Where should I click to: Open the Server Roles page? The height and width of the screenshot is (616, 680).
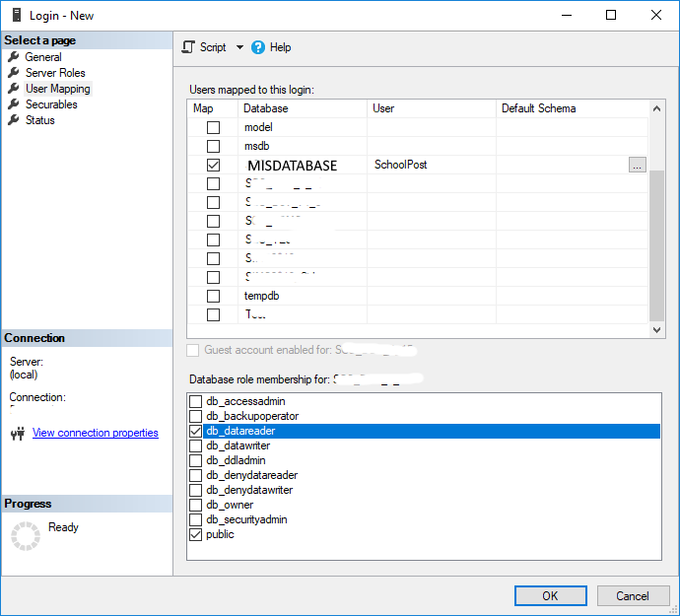55,73
